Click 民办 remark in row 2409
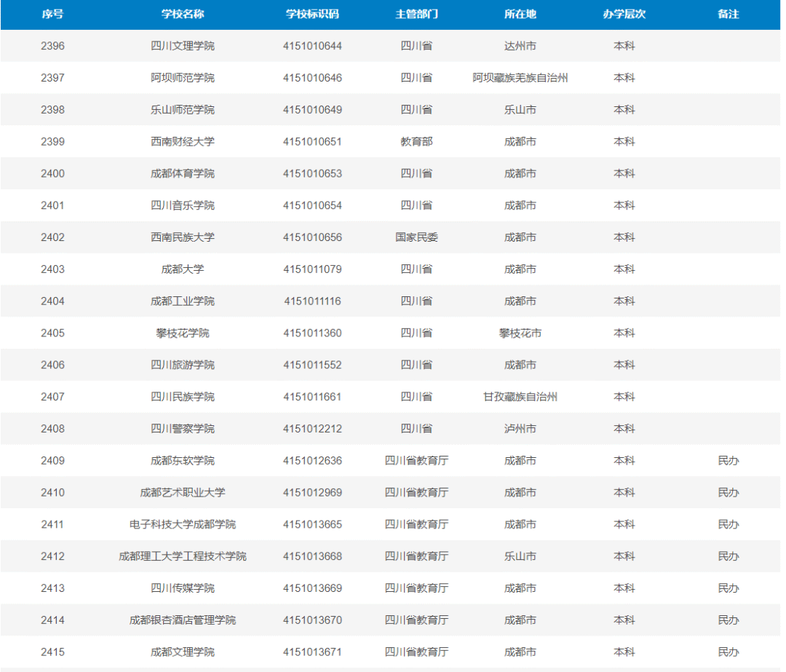The width and height of the screenshot is (786, 672). 729,460
